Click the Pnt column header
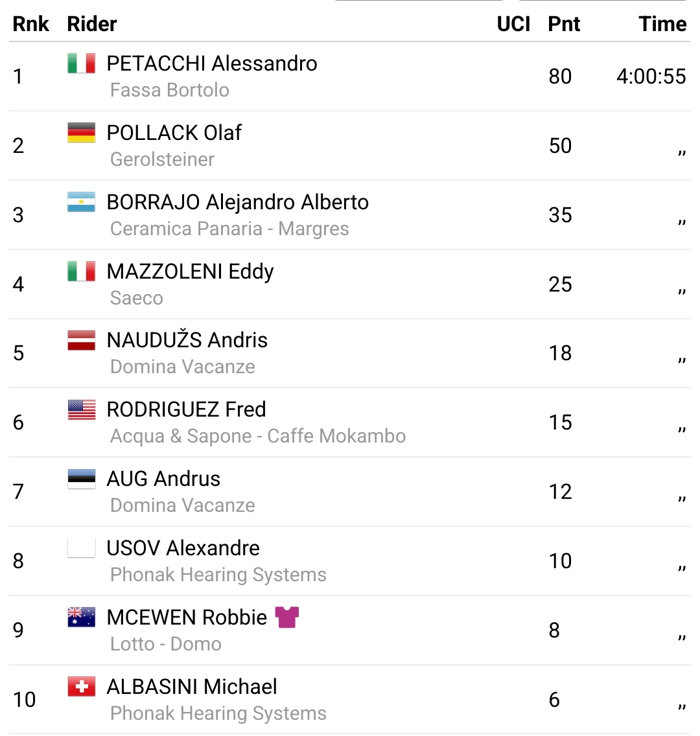The width and height of the screenshot is (700, 736). tap(564, 24)
